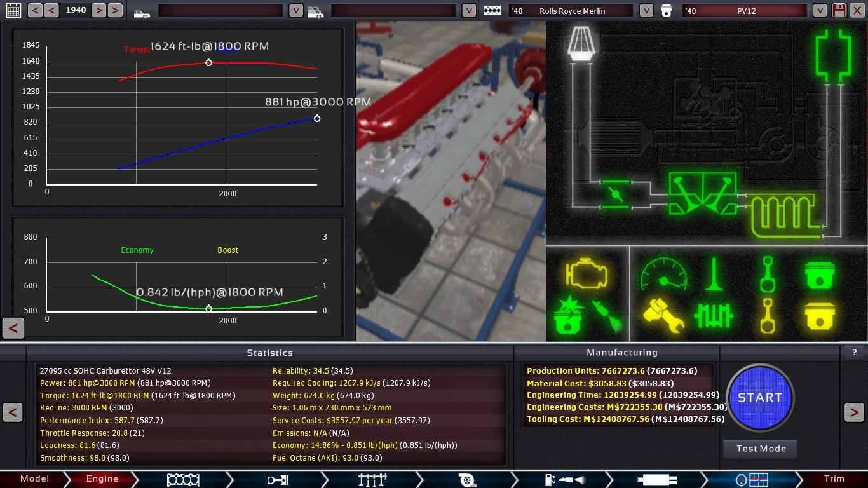
Task: Open the engine block design tab
Action: (x=184, y=478)
